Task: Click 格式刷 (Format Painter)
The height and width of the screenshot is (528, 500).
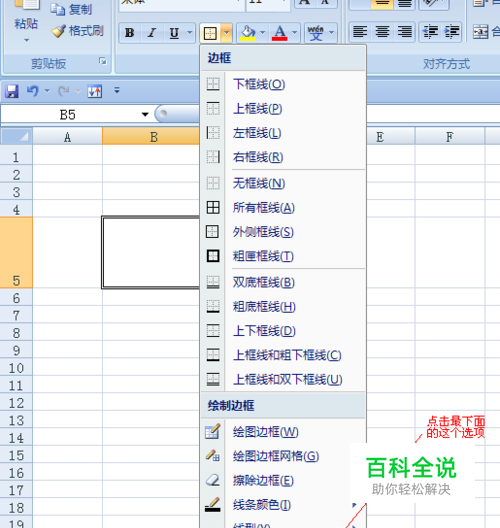Action: [x=77, y=31]
